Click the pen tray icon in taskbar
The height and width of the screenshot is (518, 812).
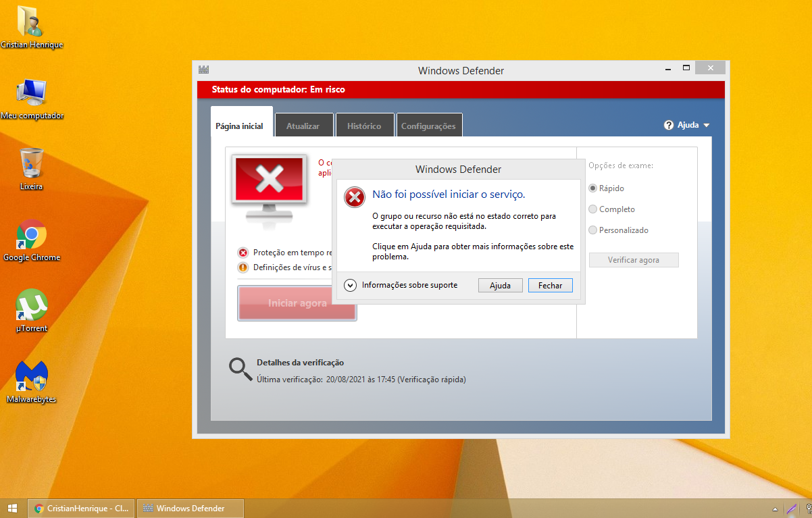[792, 509]
